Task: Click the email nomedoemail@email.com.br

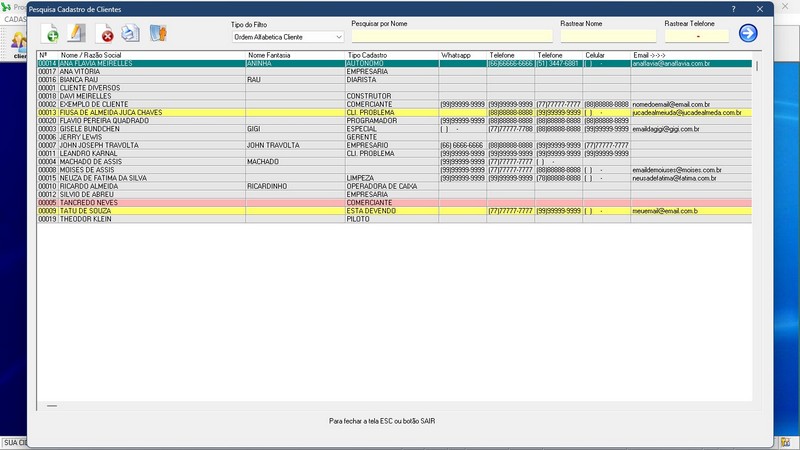Action: 671,104
